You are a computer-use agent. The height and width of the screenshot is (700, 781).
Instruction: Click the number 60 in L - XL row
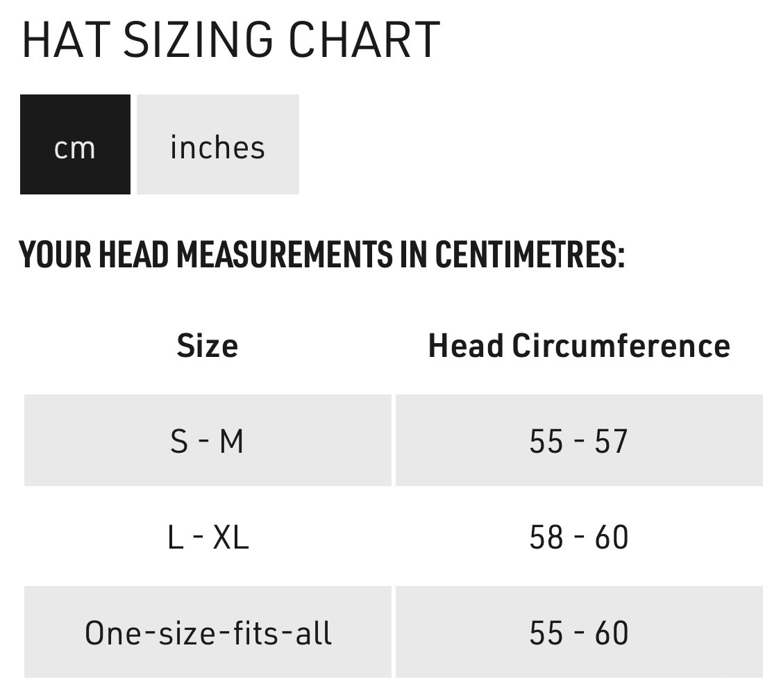(611, 537)
